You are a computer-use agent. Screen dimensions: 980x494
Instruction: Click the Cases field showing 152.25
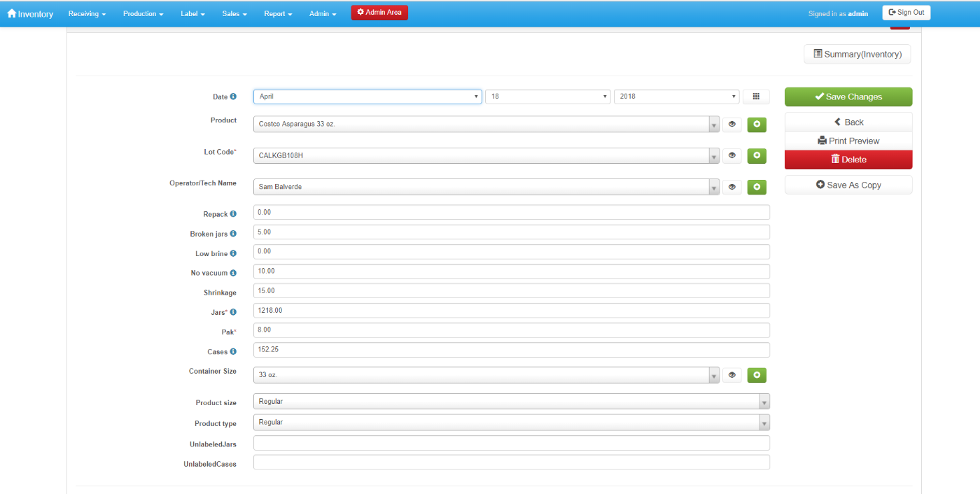(512, 349)
